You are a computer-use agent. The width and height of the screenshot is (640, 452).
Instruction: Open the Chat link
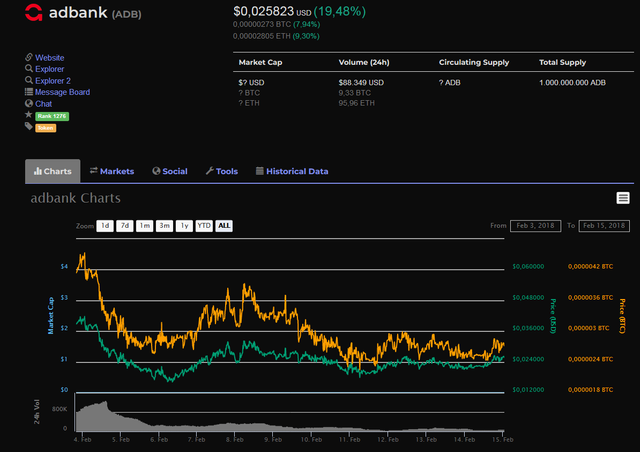tap(43, 104)
